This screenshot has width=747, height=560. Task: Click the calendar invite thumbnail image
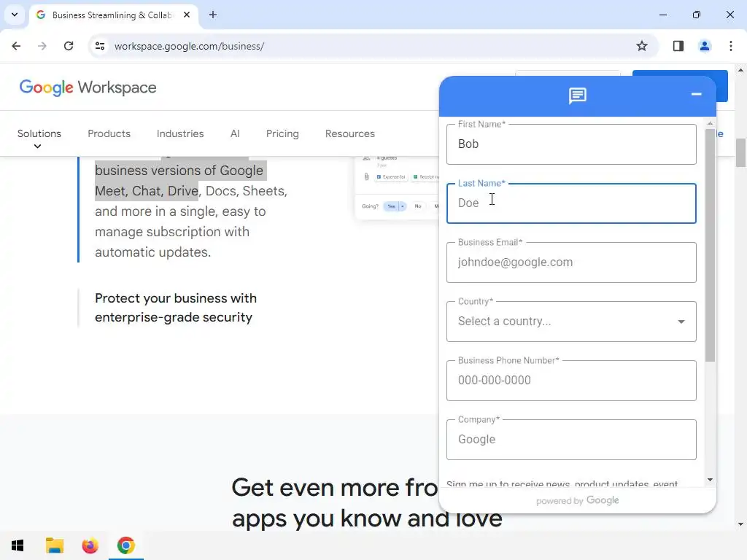click(x=397, y=187)
